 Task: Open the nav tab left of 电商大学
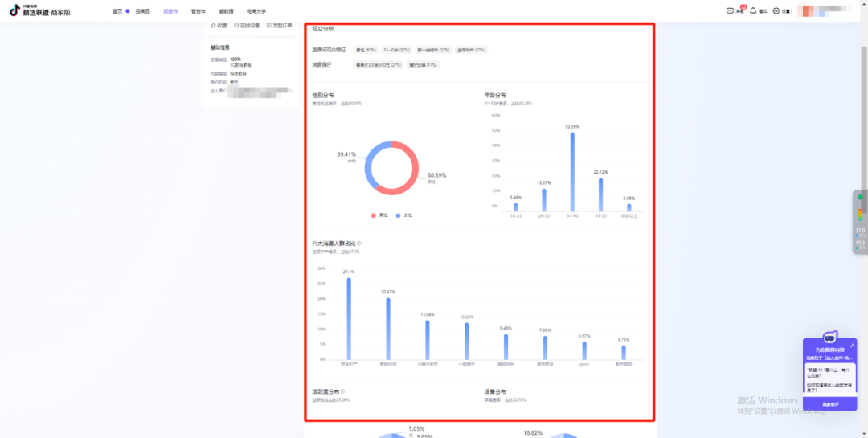tap(226, 11)
